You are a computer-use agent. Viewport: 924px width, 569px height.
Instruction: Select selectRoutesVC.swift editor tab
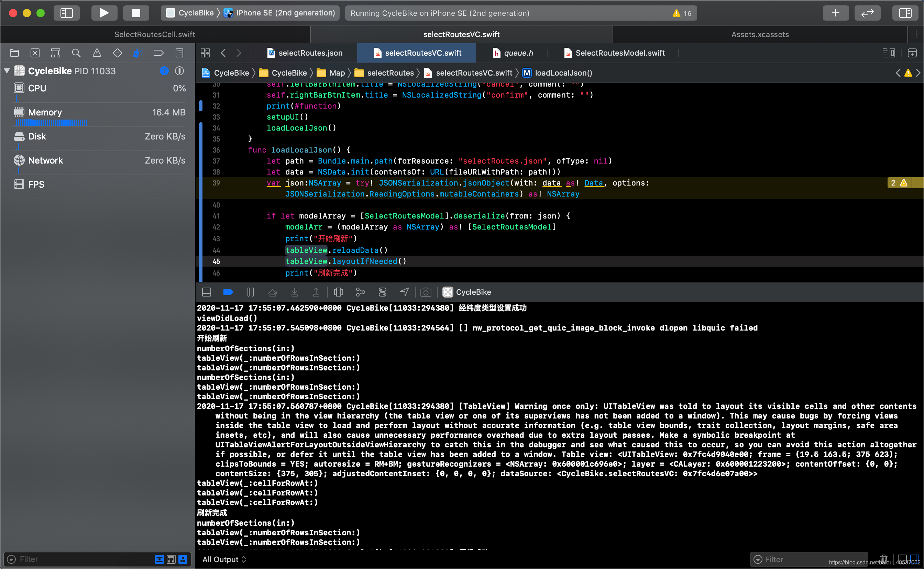click(x=417, y=53)
